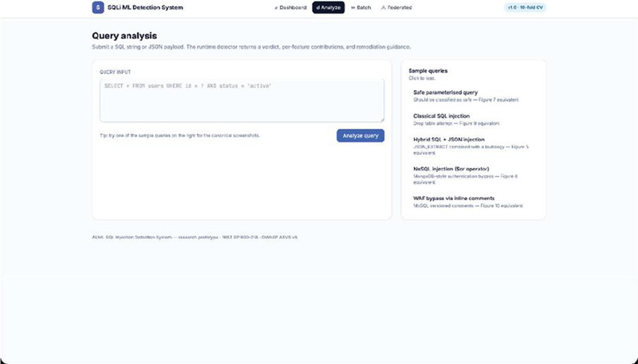The height and width of the screenshot is (364, 638).
Task: Click the 'Submit a SQL string or JSON payload' description
Action: coord(251,47)
